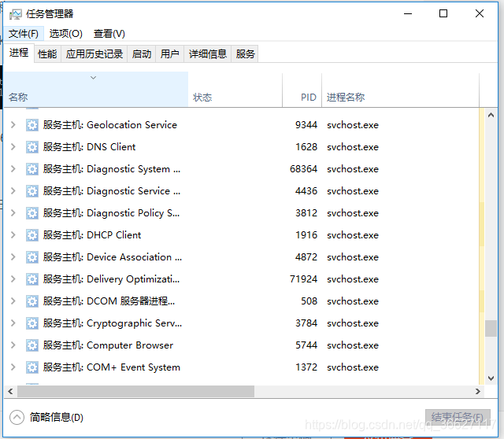
Task: Expand the Geolocation Service process group
Action: pos(13,125)
